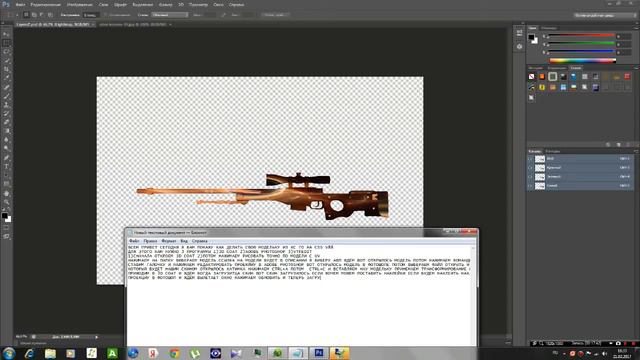Open the Windows Start menu
This screenshot has width=640, height=360.
coord(9,353)
